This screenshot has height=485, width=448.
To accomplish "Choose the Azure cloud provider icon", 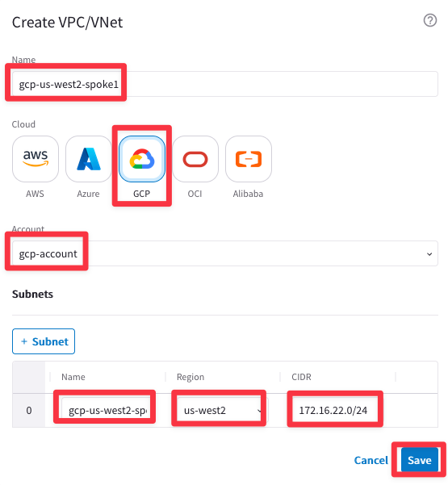I will coord(89,159).
